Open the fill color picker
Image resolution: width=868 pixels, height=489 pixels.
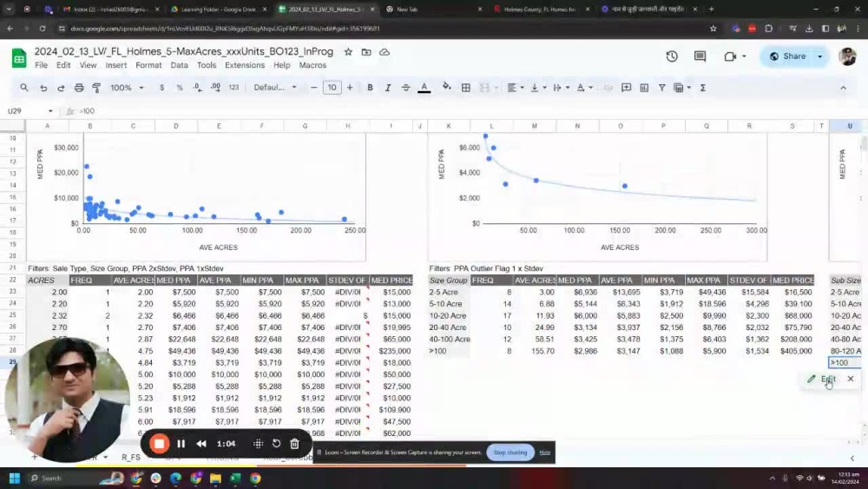[447, 88]
